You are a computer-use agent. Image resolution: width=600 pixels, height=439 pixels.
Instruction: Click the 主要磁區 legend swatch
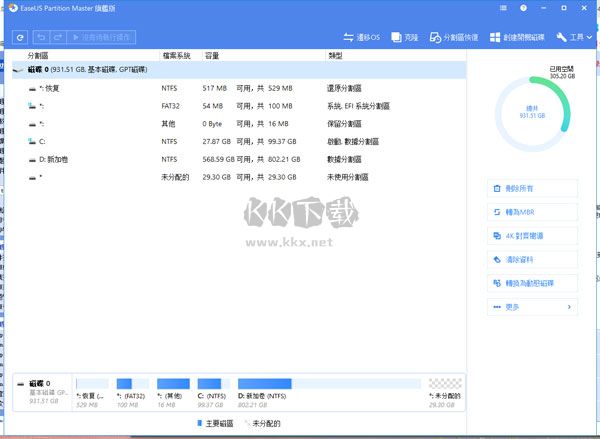tap(199, 423)
